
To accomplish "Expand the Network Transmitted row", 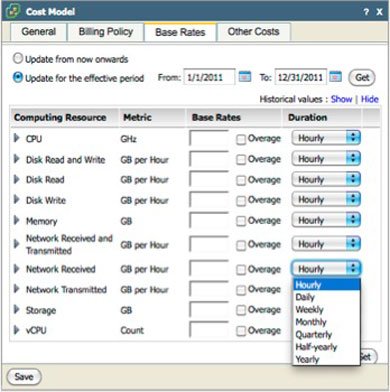I will click(x=16, y=289).
